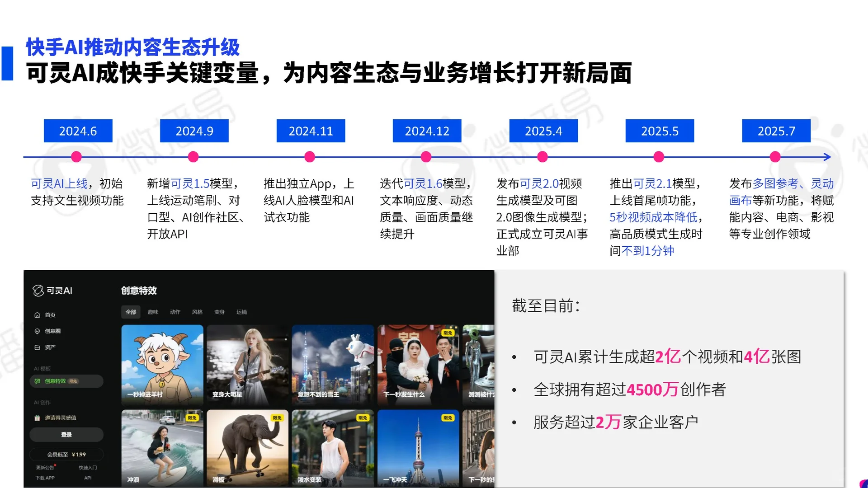Image resolution: width=868 pixels, height=488 pixels.
Task: Click 限免 tag next to 创意特效
Action: click(x=73, y=381)
